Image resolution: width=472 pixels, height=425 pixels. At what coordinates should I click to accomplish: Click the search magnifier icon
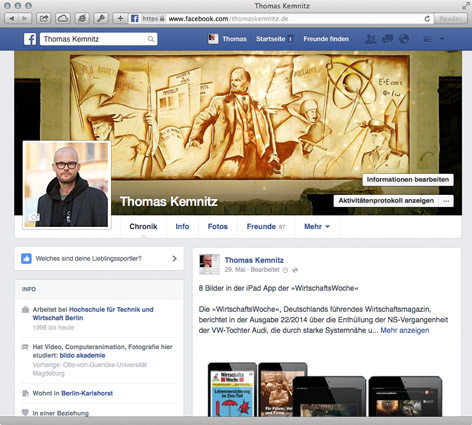[x=151, y=39]
